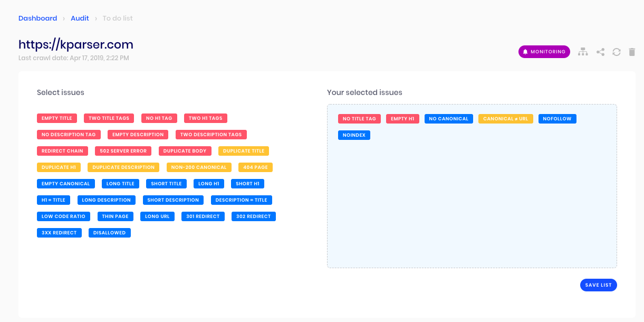
Task: Click the recrawl refresh icon
Action: pos(616,52)
